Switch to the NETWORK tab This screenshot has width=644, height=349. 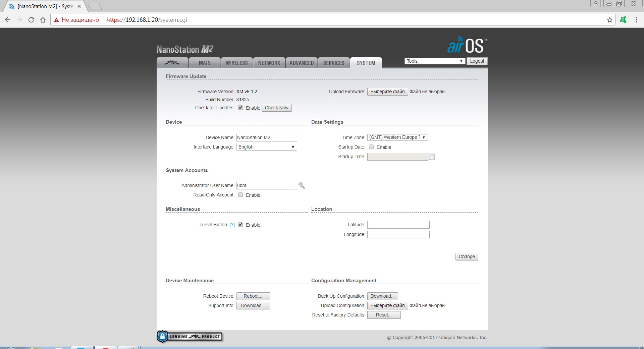269,63
